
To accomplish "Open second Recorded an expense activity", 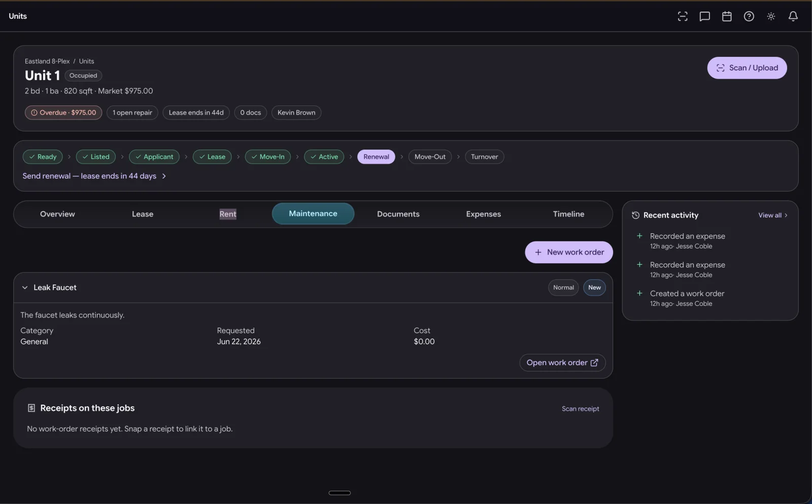I will point(687,270).
